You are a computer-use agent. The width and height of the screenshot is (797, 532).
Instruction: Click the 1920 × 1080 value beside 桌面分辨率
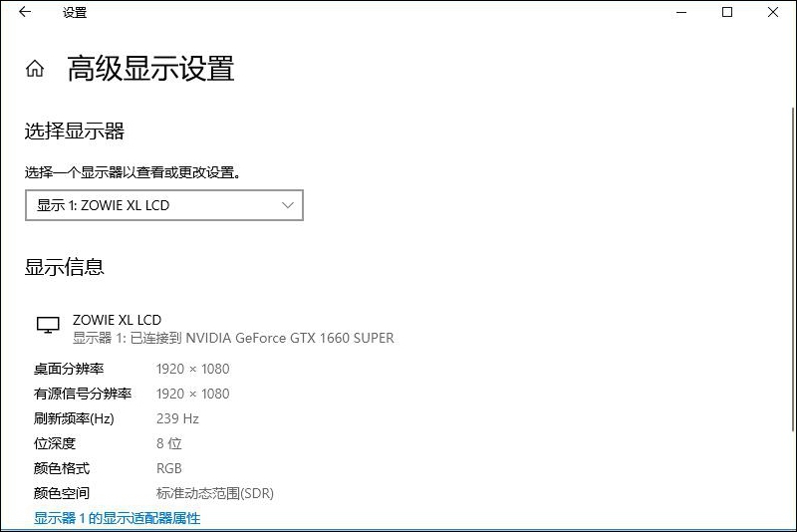click(x=192, y=369)
